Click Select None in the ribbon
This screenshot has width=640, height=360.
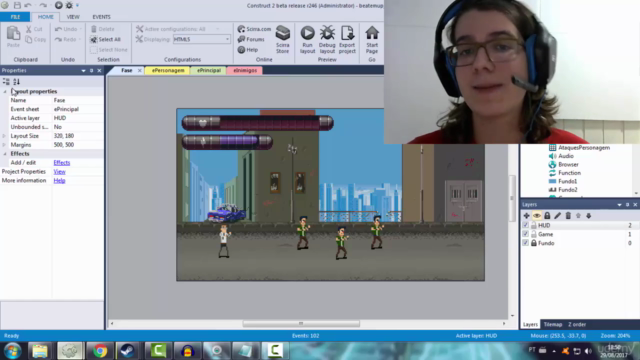(109, 49)
